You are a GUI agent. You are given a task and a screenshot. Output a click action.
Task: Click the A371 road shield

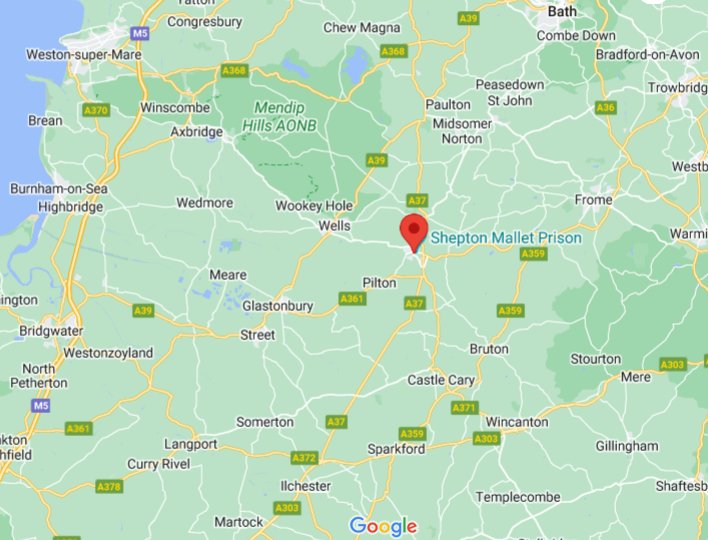pyautogui.click(x=464, y=408)
